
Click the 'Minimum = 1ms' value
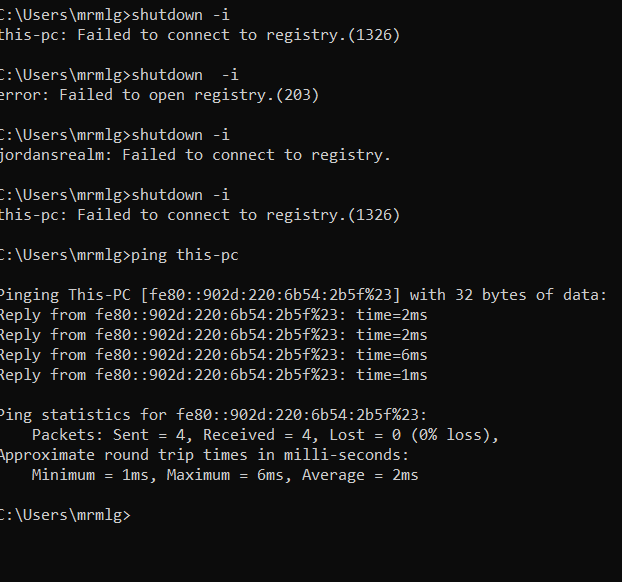click(x=90, y=475)
